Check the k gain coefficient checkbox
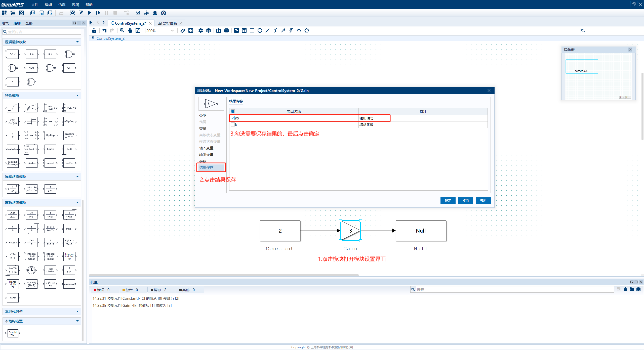Image resolution: width=644 pixels, height=350 pixels. point(233,124)
